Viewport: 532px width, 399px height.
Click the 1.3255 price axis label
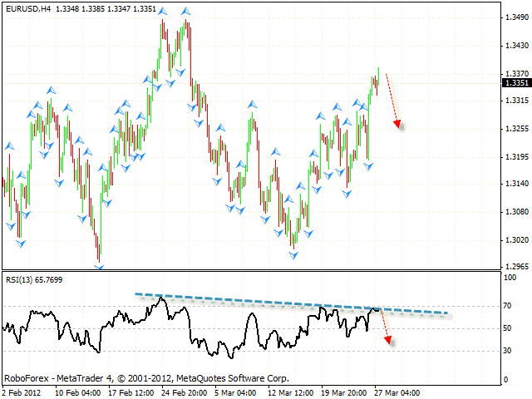coord(517,129)
